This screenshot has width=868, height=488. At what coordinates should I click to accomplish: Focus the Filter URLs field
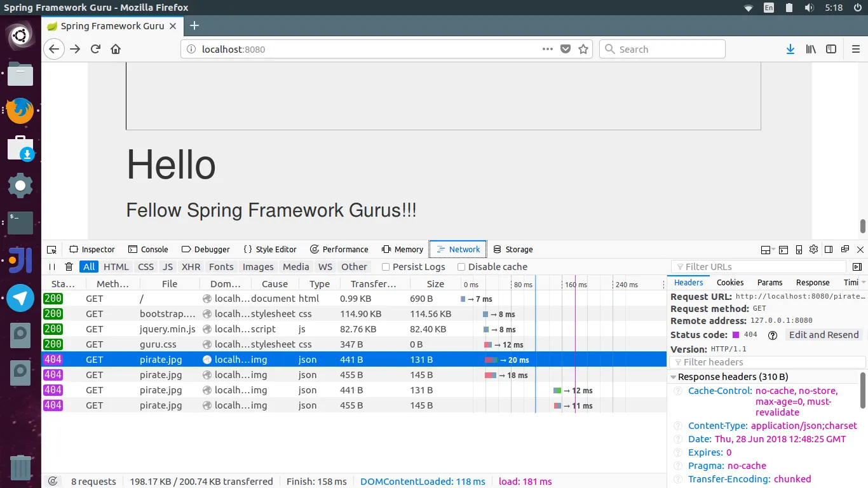click(759, 267)
